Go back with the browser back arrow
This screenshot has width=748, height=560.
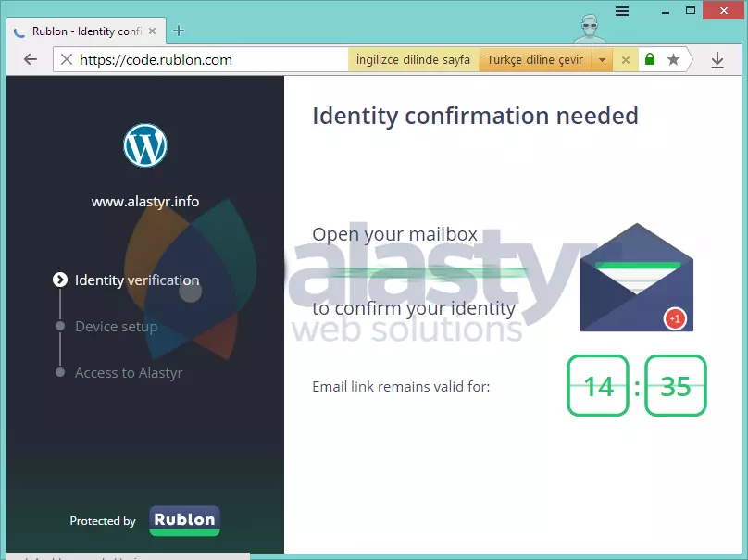pos(31,59)
